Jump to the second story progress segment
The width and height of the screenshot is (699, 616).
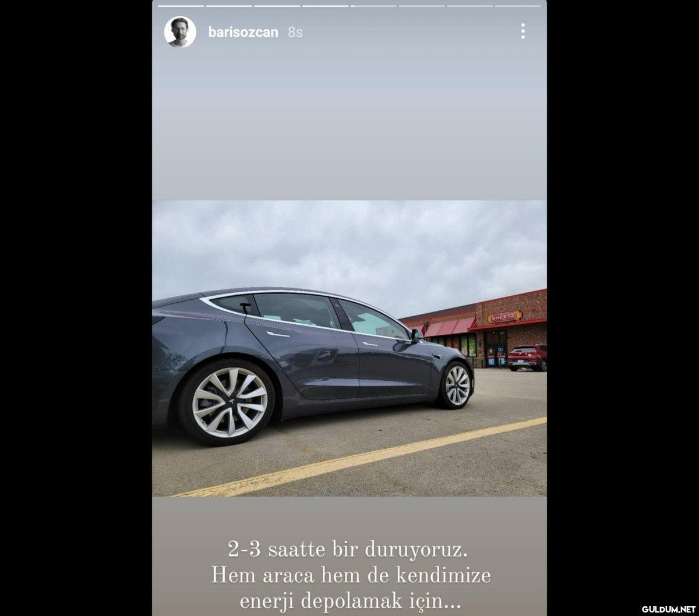pyautogui.click(x=229, y=6)
